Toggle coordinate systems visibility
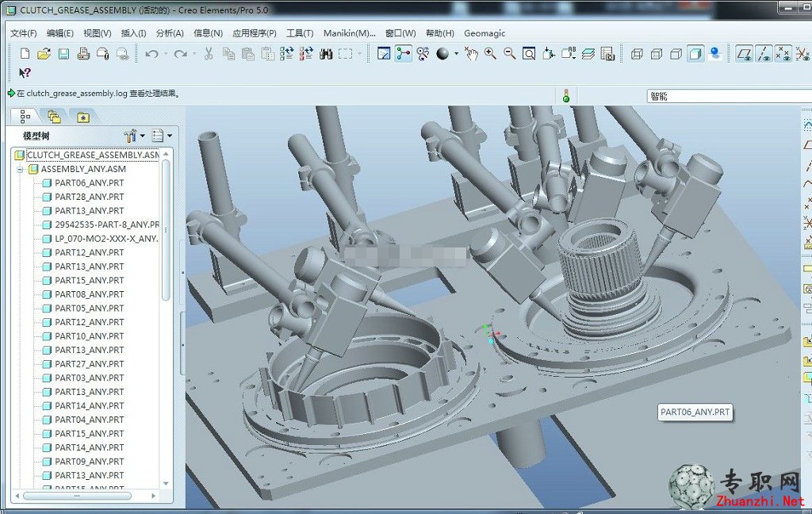 click(802, 53)
